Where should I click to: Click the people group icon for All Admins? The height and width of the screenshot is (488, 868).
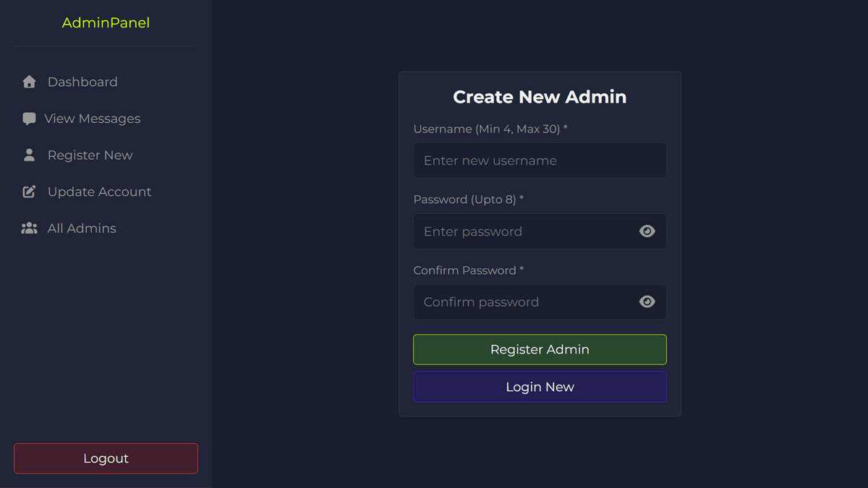pos(29,228)
